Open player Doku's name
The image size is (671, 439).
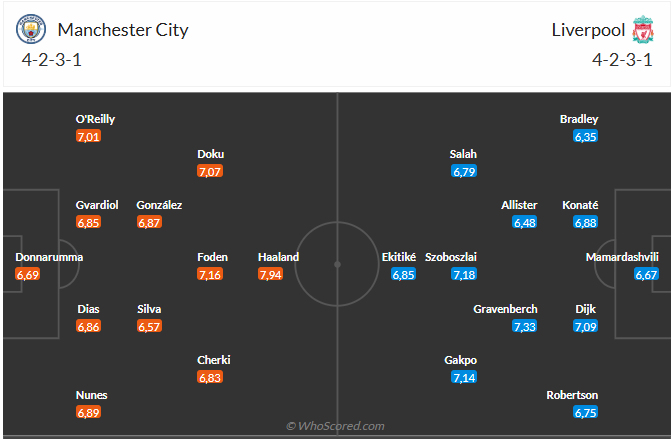coord(211,154)
